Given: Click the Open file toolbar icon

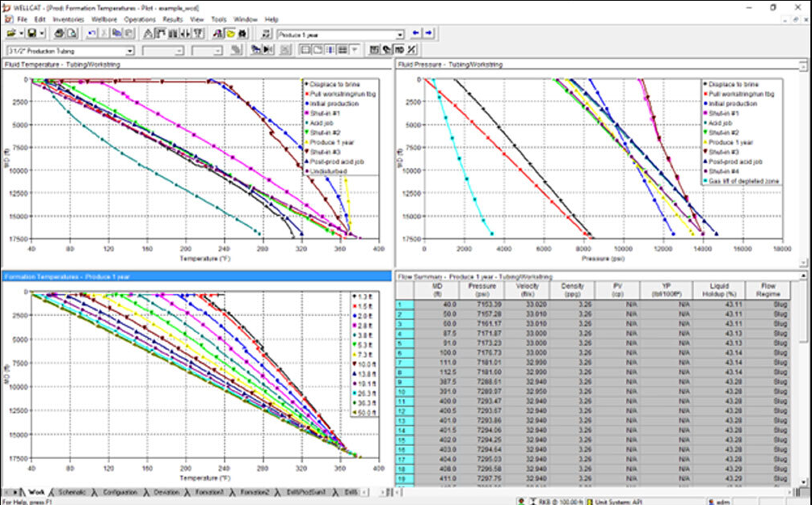Looking at the screenshot, I should click(x=11, y=34).
